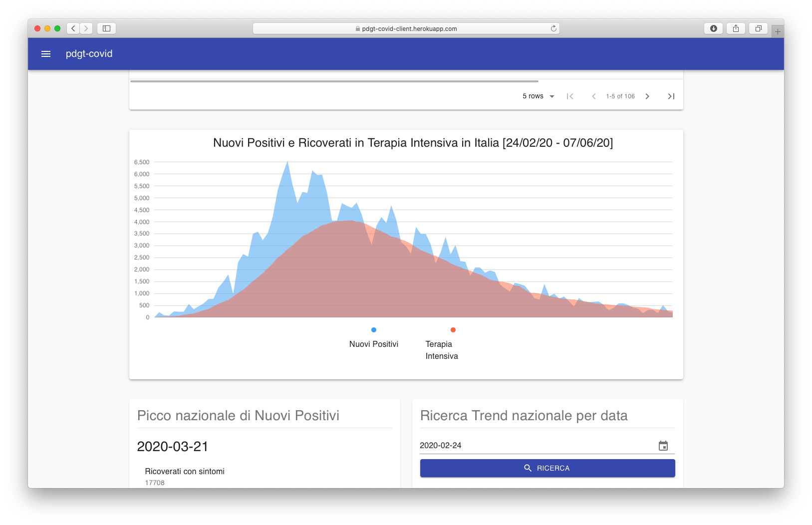This screenshot has height=525, width=812.
Task: Go to previous table page
Action: (x=593, y=96)
